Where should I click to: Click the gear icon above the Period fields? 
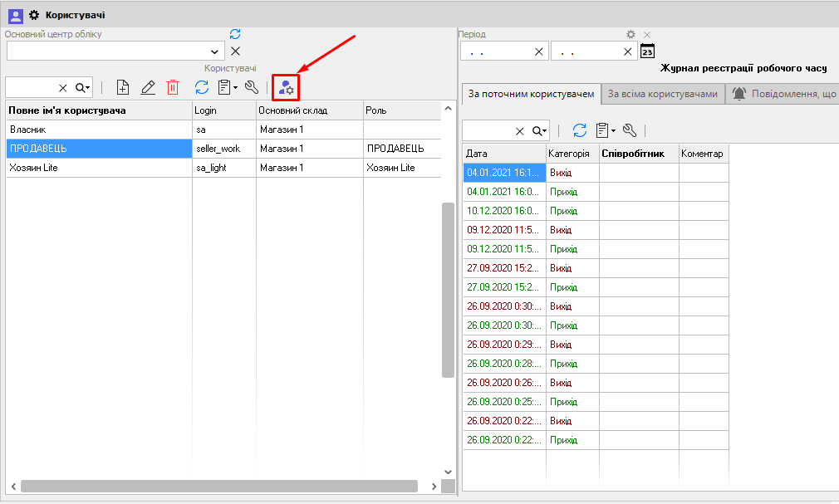[630, 34]
